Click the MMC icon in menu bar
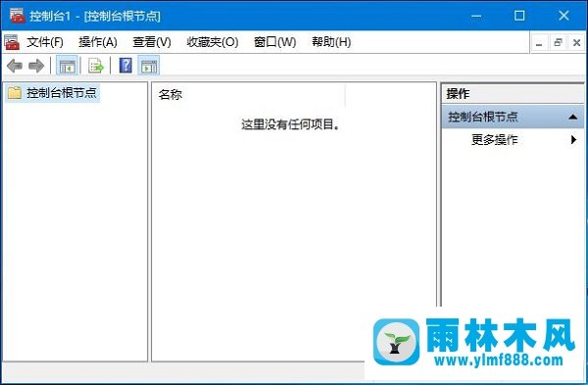The height and width of the screenshot is (385, 588). click(x=12, y=42)
